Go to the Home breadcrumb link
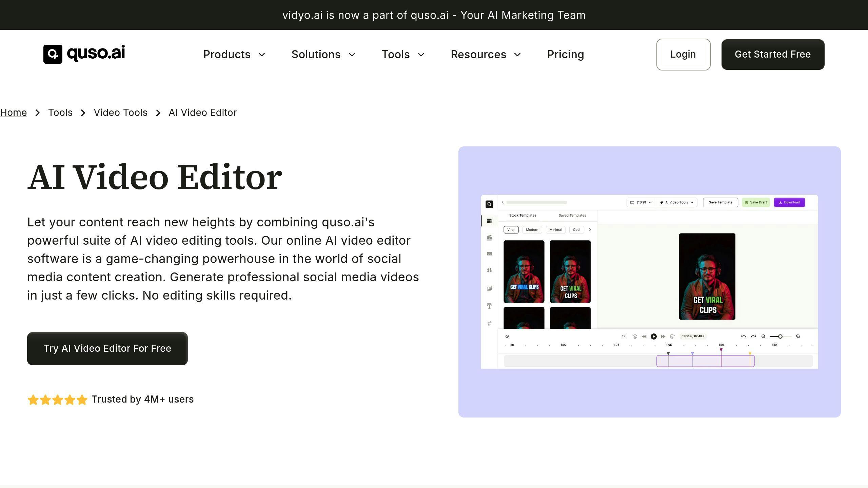The height and width of the screenshot is (488, 868). pos(14,113)
